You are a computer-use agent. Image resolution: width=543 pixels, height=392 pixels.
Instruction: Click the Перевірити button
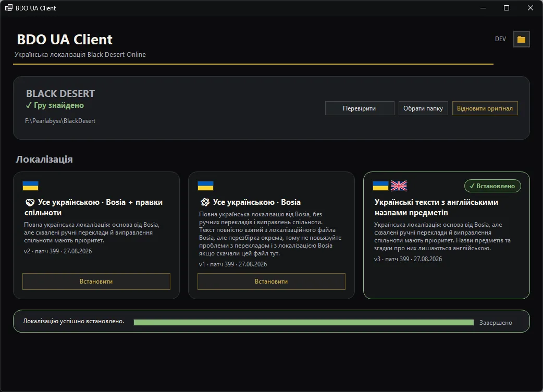coord(360,108)
